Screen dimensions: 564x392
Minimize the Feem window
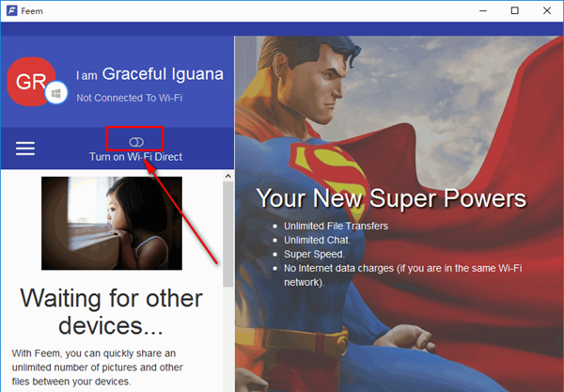(483, 10)
